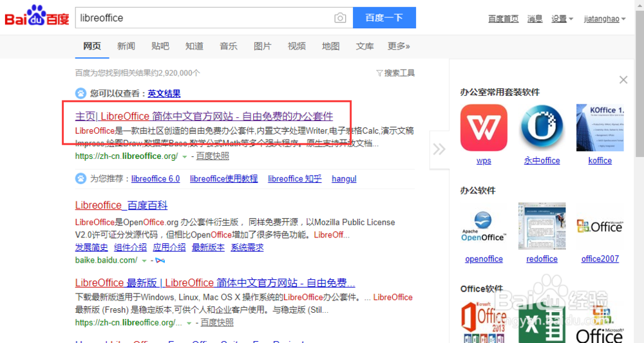The height and width of the screenshot is (343, 644).
Task: Switch to the 贴吧 tab
Action: (160, 46)
